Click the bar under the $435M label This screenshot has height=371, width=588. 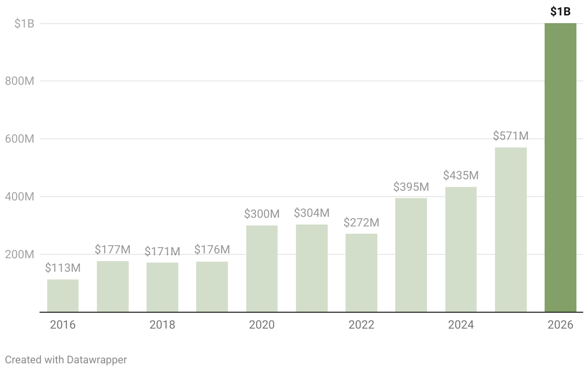pyautogui.click(x=461, y=250)
